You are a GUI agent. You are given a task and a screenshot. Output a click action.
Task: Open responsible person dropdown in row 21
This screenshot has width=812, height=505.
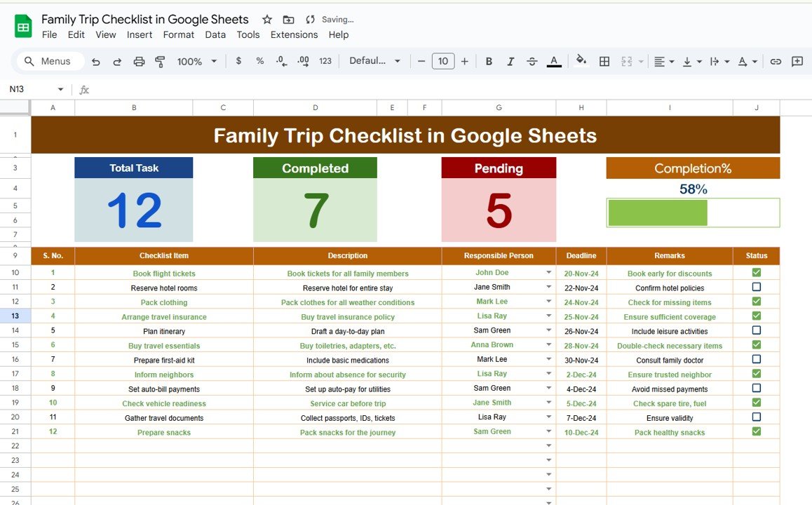tap(548, 431)
